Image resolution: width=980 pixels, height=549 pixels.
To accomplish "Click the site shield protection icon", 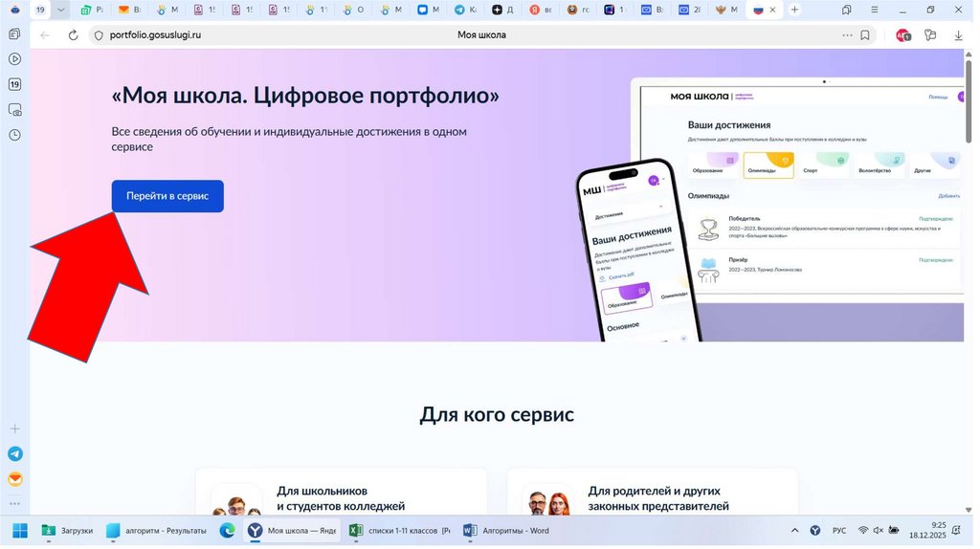I will [x=99, y=35].
